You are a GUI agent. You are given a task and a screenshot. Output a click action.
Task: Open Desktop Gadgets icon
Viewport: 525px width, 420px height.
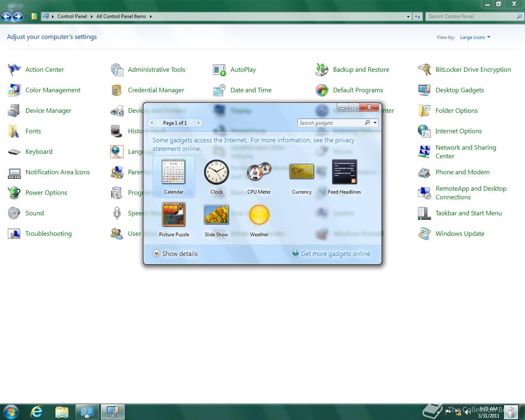click(424, 90)
